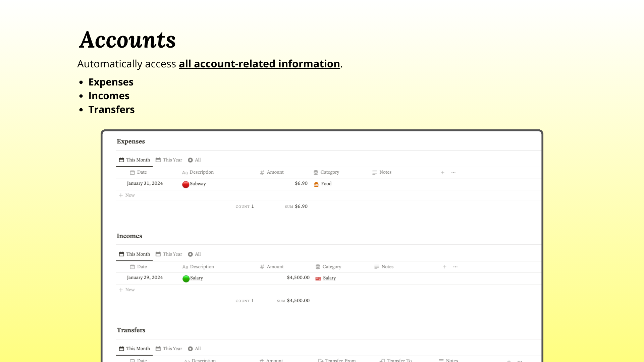The image size is (644, 362).
Task: Open more options ellipsis in Expenses table
Action: pos(453,173)
